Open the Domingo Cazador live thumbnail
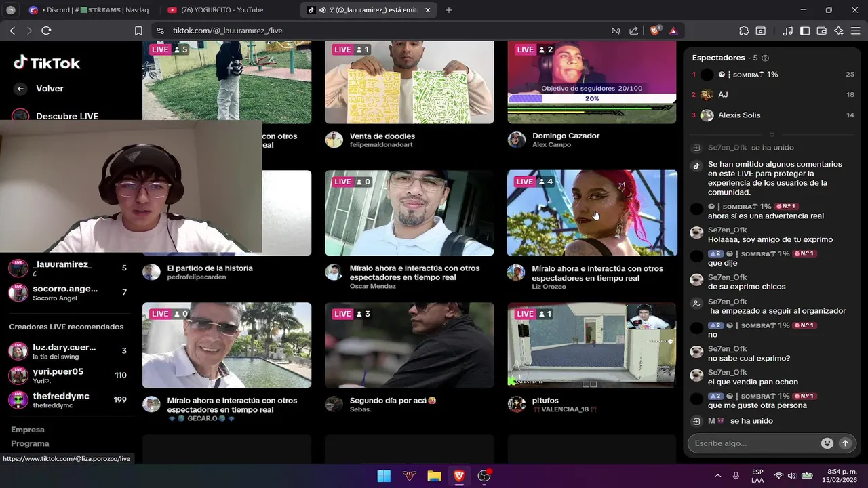 [x=591, y=82]
